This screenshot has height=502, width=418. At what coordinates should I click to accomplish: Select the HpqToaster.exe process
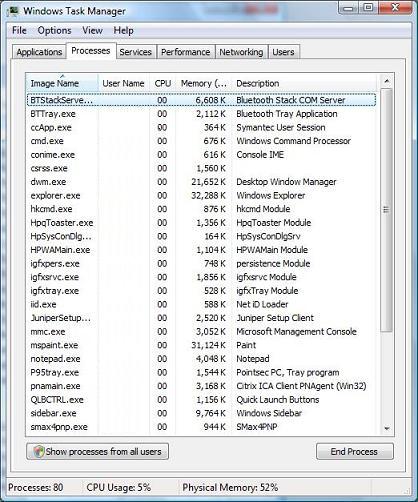click(x=201, y=223)
